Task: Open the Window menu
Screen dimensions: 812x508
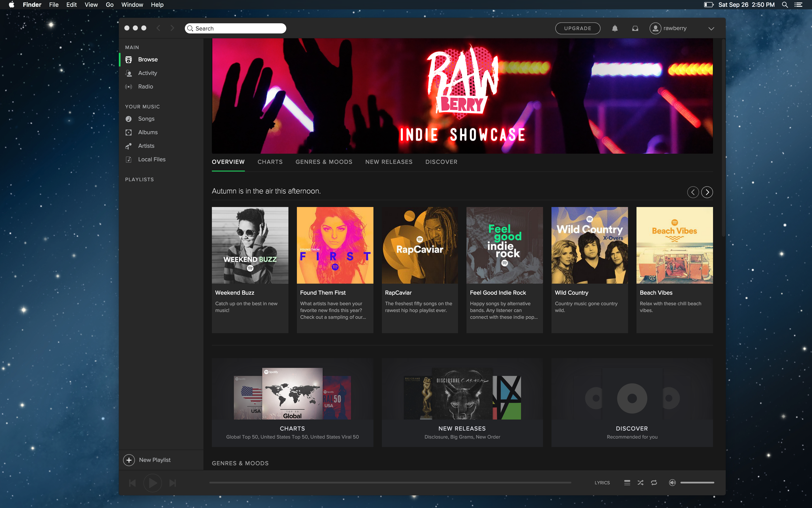Action: point(132,5)
